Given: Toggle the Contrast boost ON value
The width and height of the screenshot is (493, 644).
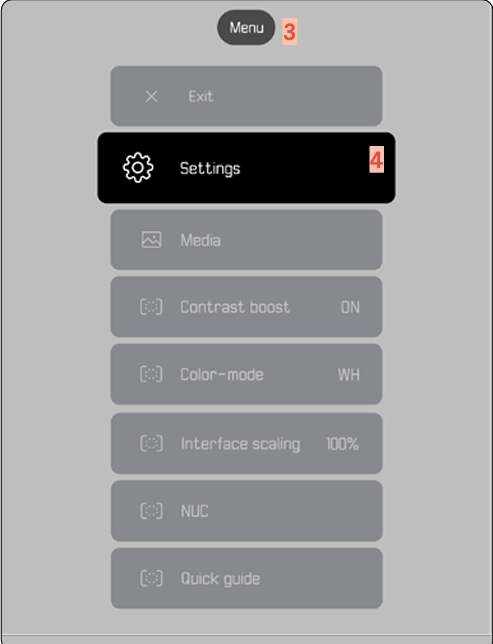Looking at the screenshot, I should point(350,307).
